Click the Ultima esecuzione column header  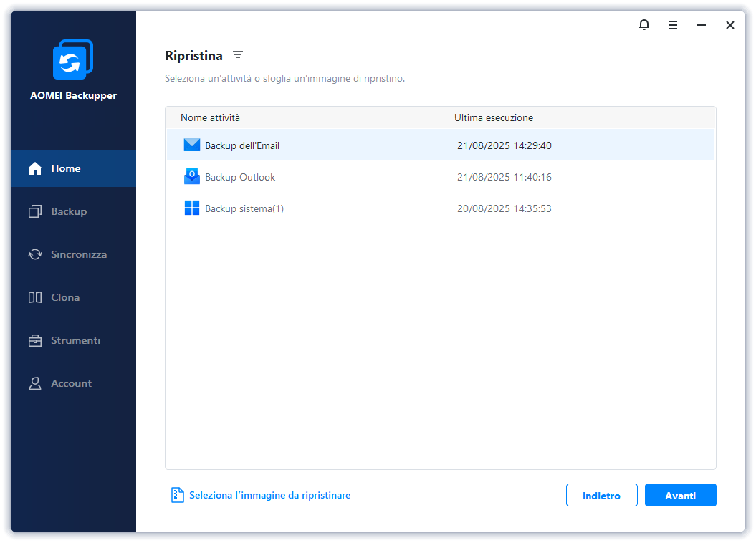494,117
